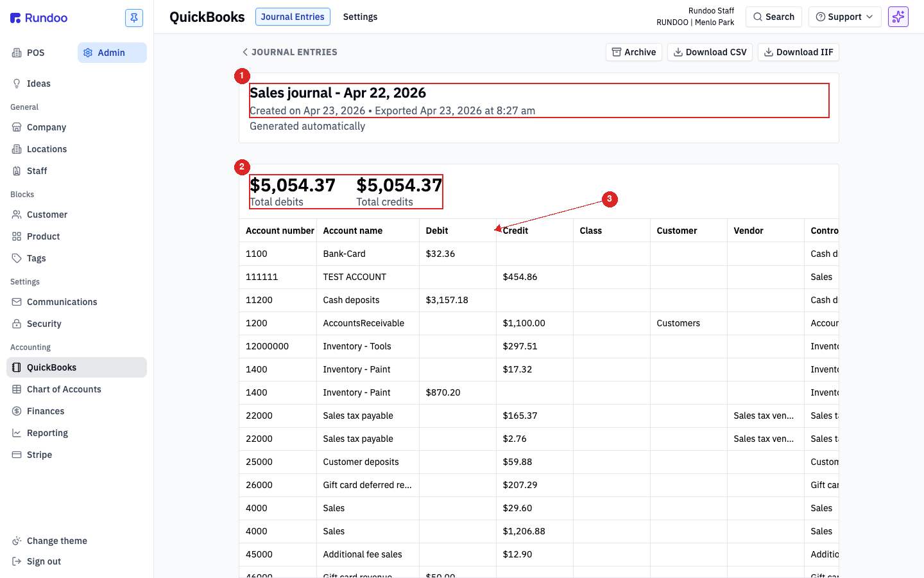Open the Settings tab

pos(360,17)
